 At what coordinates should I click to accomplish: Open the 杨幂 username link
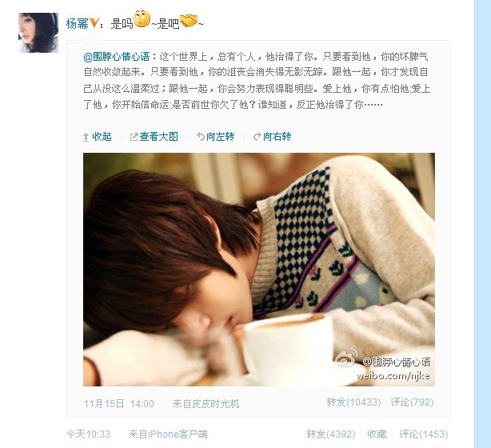click(x=78, y=23)
